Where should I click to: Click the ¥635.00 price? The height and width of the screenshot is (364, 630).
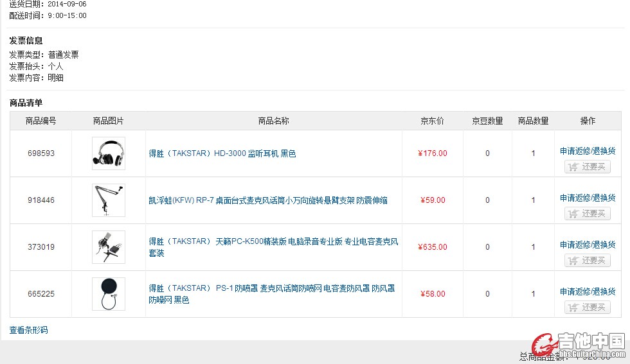click(432, 247)
